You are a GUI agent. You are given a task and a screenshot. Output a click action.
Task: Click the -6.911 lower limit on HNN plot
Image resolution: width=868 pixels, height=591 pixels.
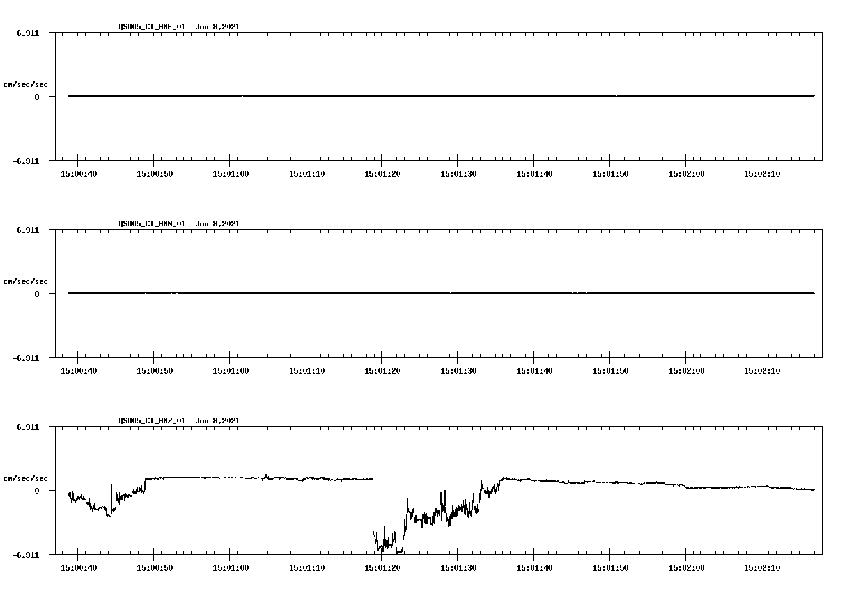tap(26, 358)
